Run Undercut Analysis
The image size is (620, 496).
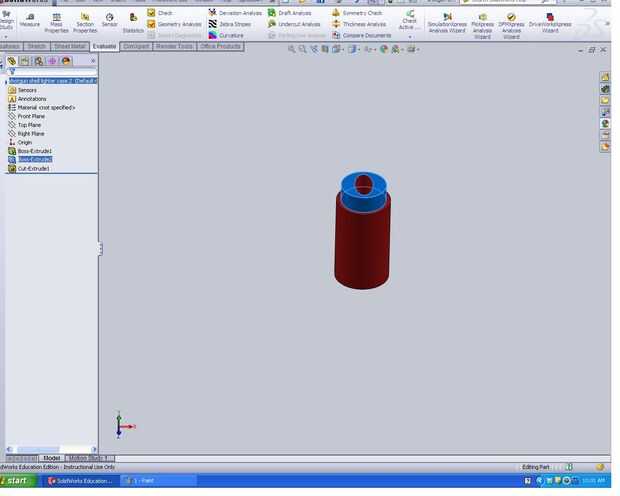(x=294, y=24)
